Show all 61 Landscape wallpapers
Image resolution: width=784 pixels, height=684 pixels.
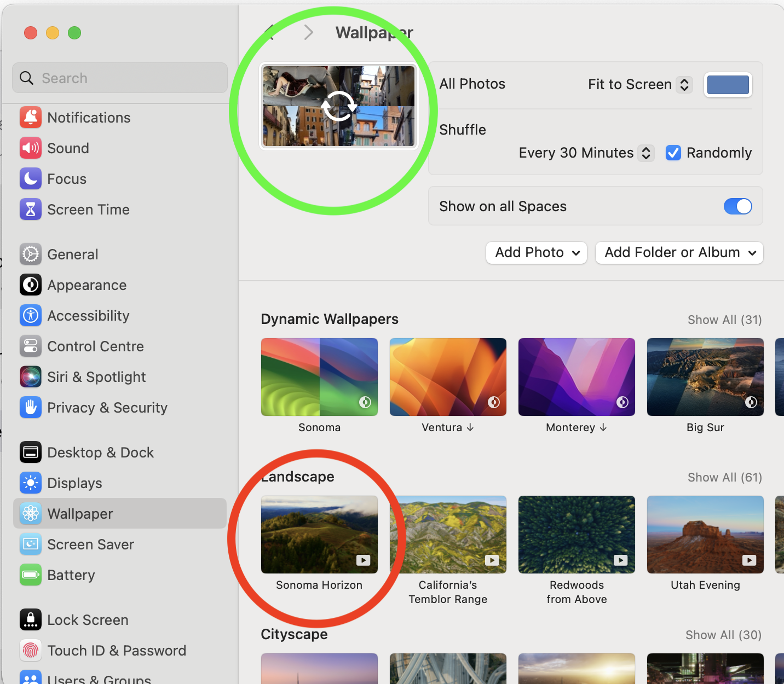click(724, 477)
